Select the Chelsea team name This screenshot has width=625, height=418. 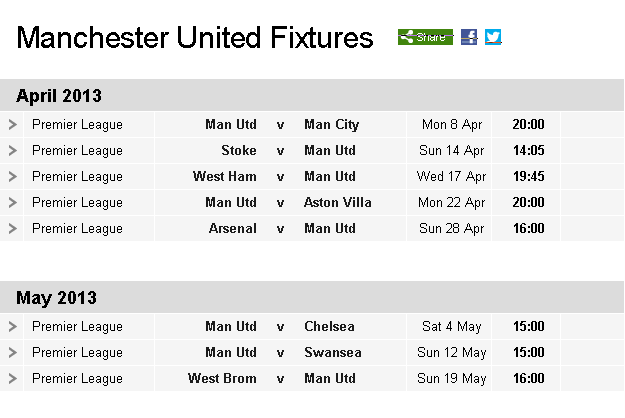click(x=329, y=326)
